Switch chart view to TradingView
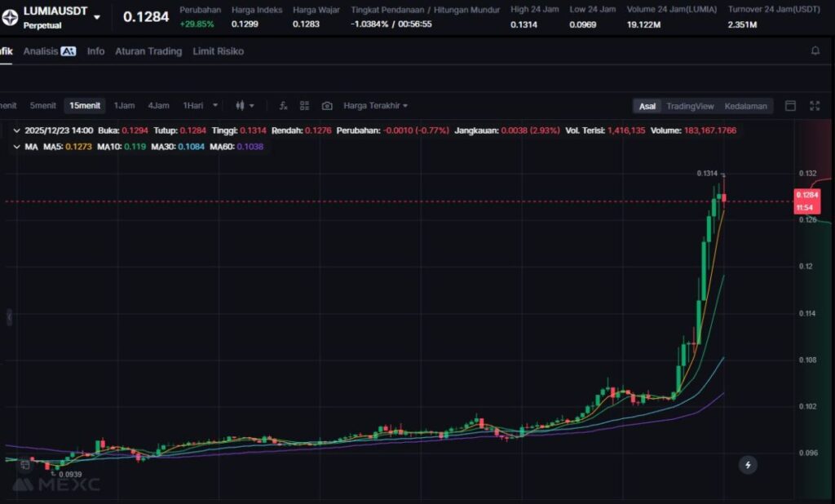This screenshot has width=835, height=504. (x=689, y=106)
